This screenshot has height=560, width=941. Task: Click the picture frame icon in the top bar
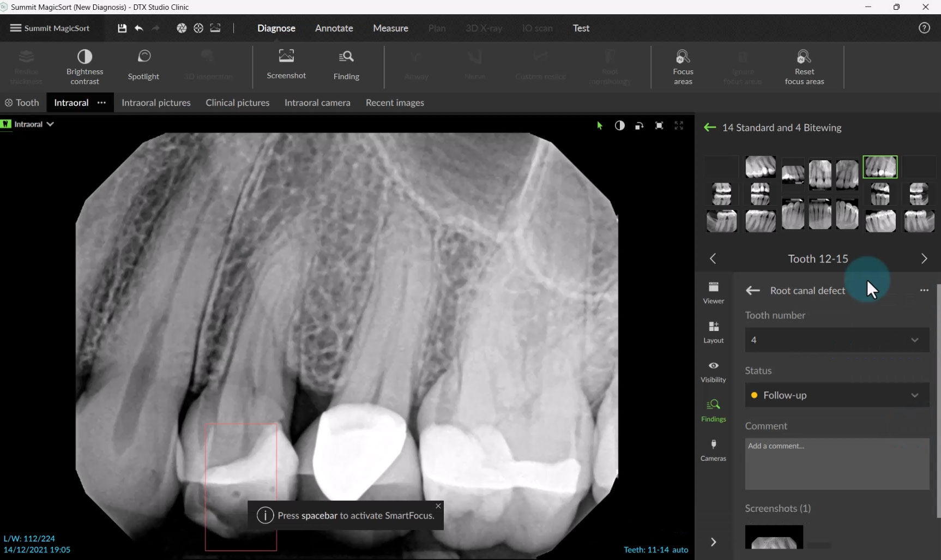coord(215,28)
